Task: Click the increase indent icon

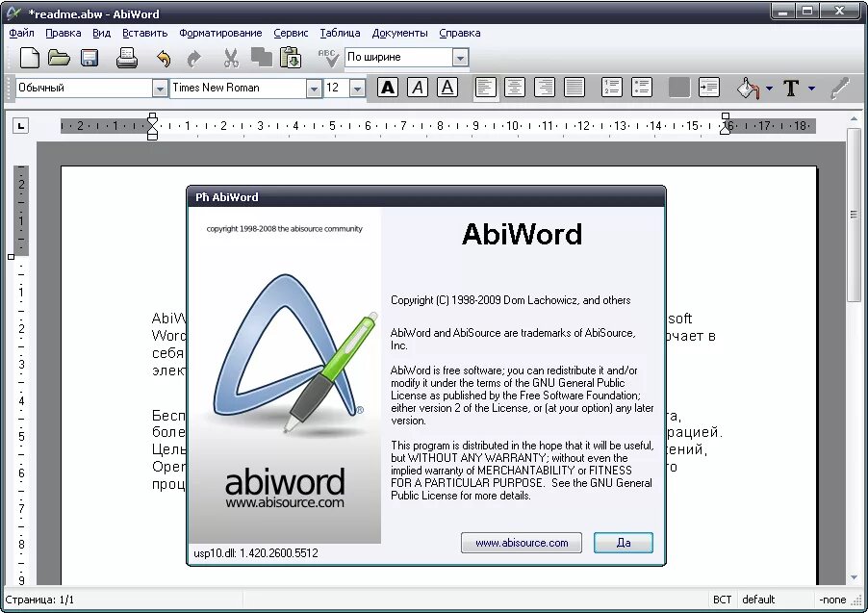Action: (709, 88)
